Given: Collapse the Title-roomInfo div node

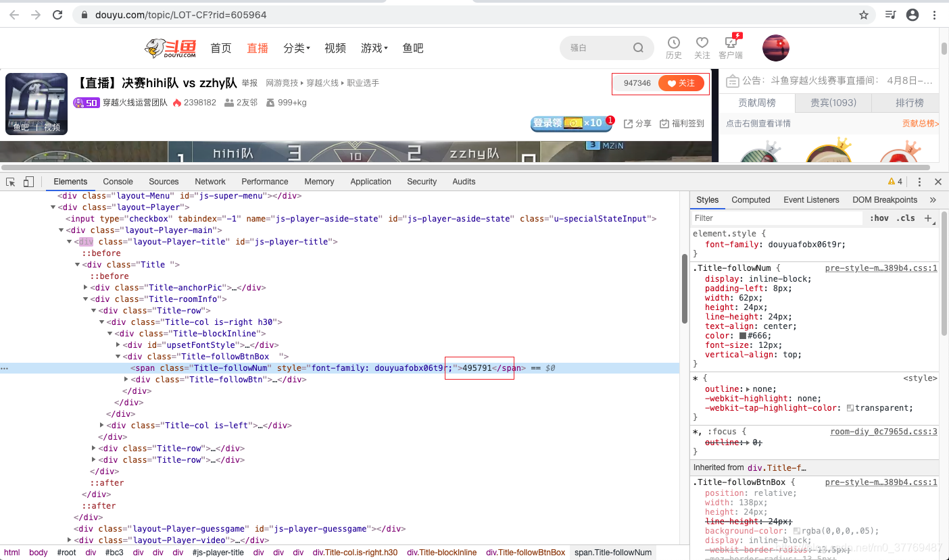Looking at the screenshot, I should tap(86, 299).
